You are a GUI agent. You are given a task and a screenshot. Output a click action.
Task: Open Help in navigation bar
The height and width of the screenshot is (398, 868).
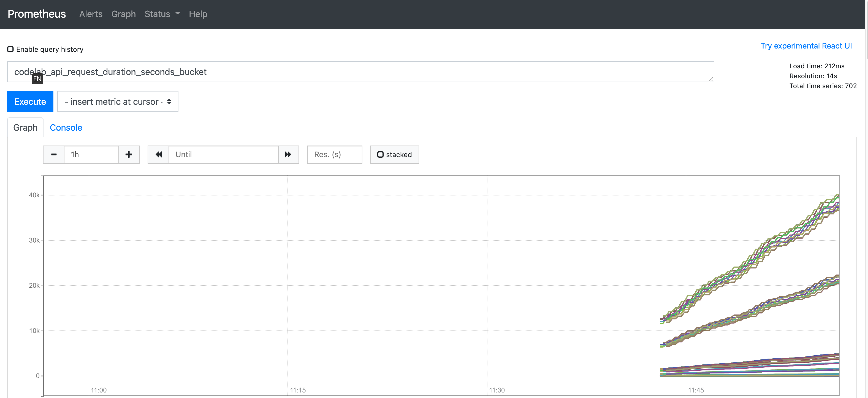coord(198,14)
